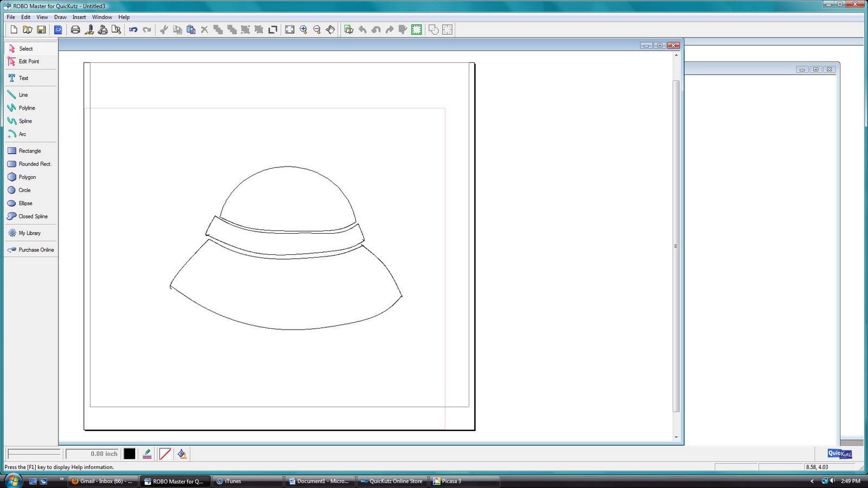This screenshot has width=868, height=488.
Task: Open My Library
Action: (29, 233)
